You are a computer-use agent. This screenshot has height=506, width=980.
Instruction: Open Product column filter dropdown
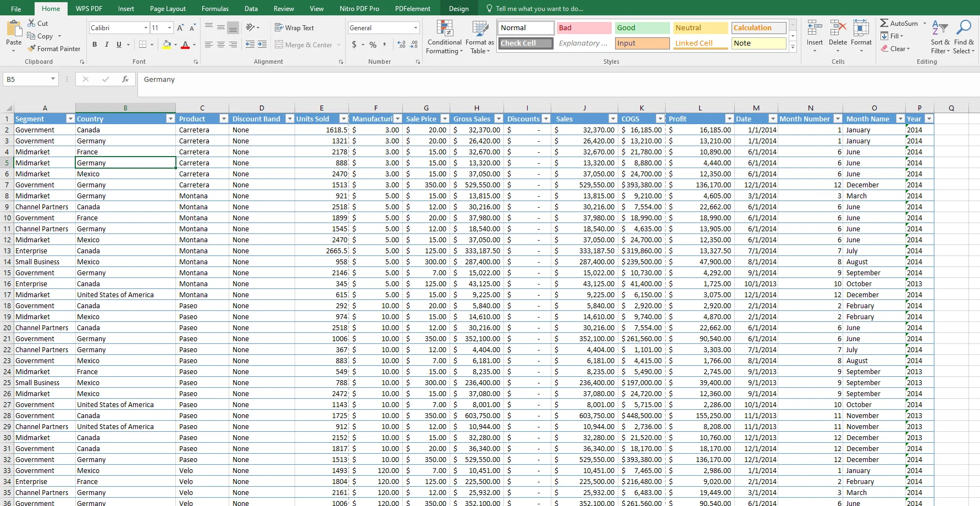click(x=224, y=119)
